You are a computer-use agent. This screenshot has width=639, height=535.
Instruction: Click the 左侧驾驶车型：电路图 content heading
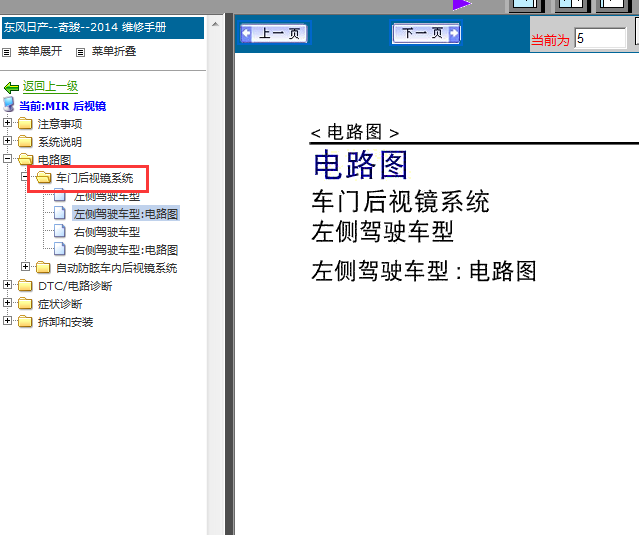[424, 271]
